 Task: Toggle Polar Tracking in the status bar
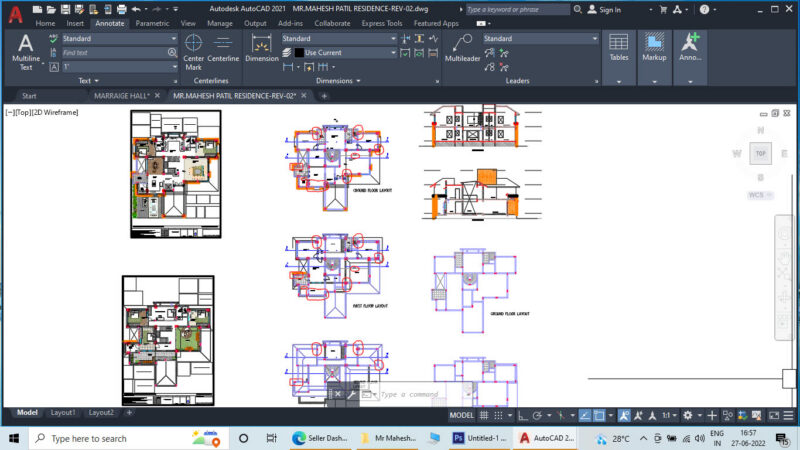(x=537, y=416)
